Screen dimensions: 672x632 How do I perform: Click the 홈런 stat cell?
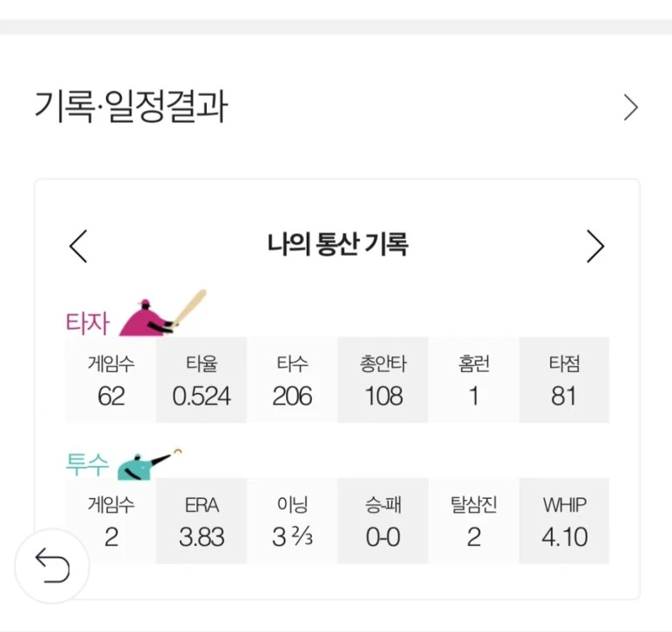pos(474,380)
